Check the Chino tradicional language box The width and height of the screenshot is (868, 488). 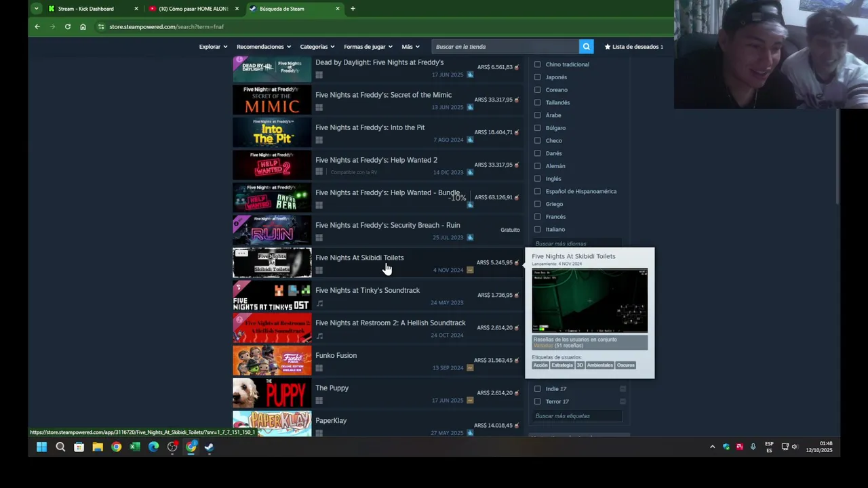[537, 64]
